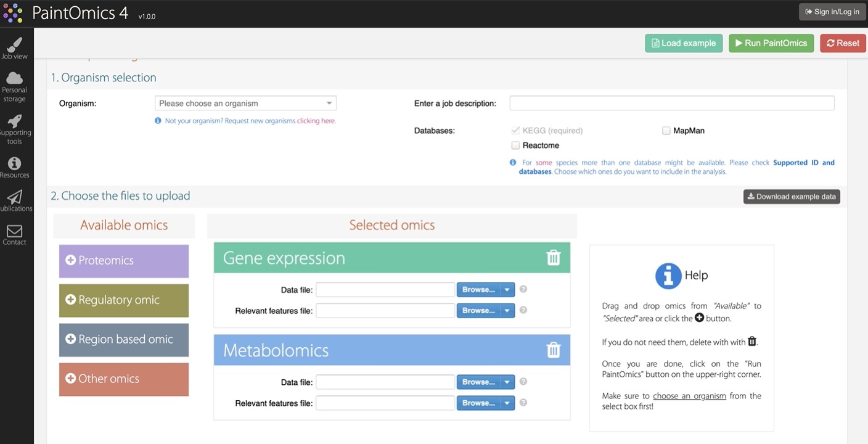Add Regulatory omic using plus icon
868x444 pixels.
70,300
